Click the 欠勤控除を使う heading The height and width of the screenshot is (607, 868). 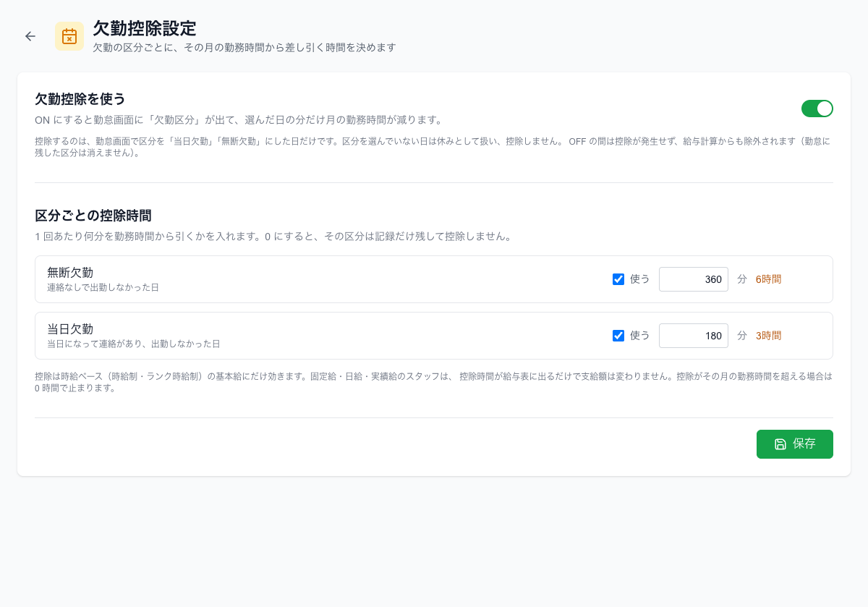click(80, 99)
